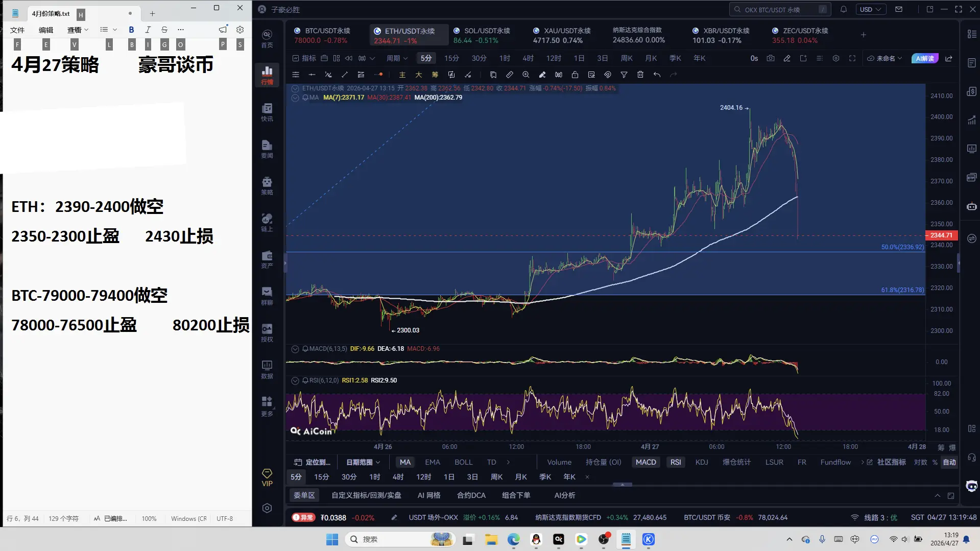Select the ruler measure tool
Image resolution: width=980 pixels, height=551 pixels.
coord(510,75)
